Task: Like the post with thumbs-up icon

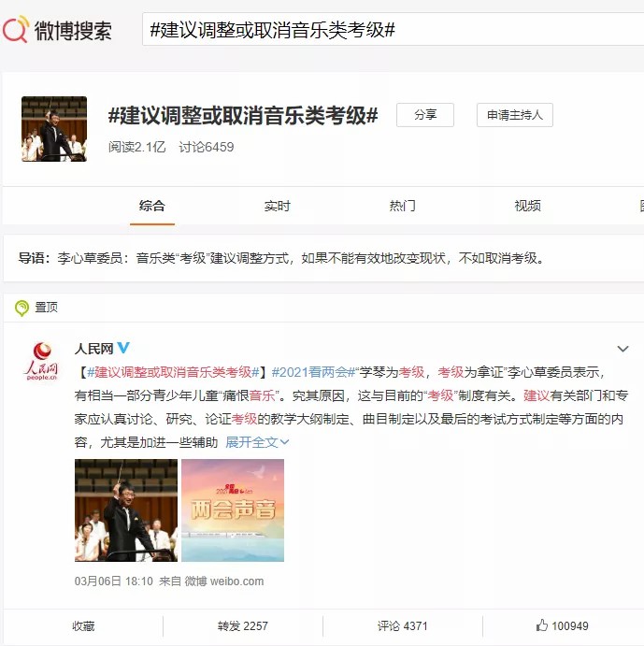Action: click(x=542, y=625)
